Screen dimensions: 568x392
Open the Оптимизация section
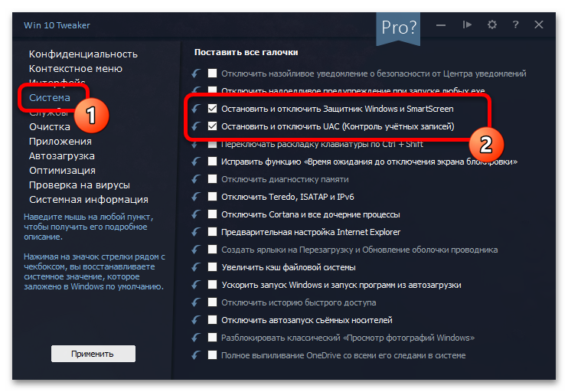click(x=62, y=170)
